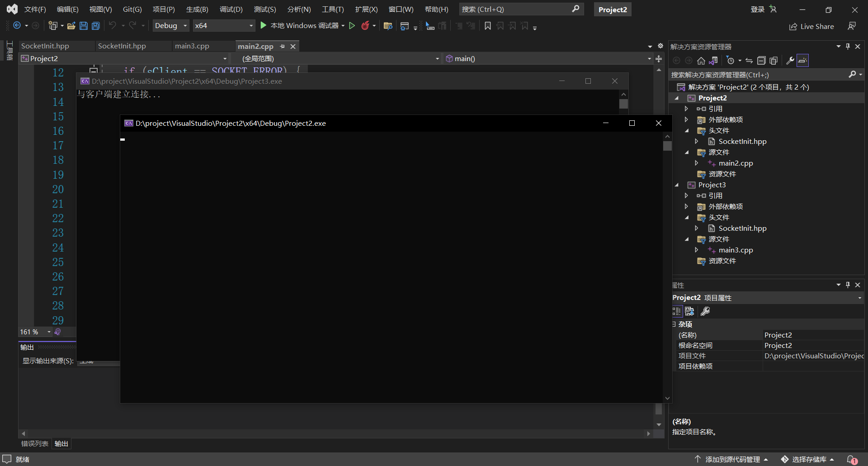Sort properties alphabetically with the A-Z icon

(x=689, y=311)
